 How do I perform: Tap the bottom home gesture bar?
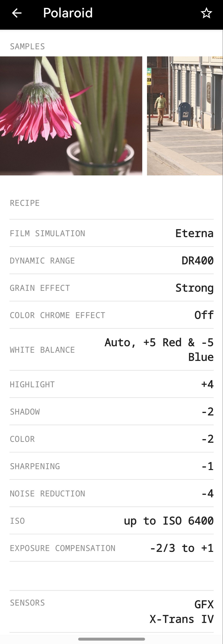click(112, 639)
